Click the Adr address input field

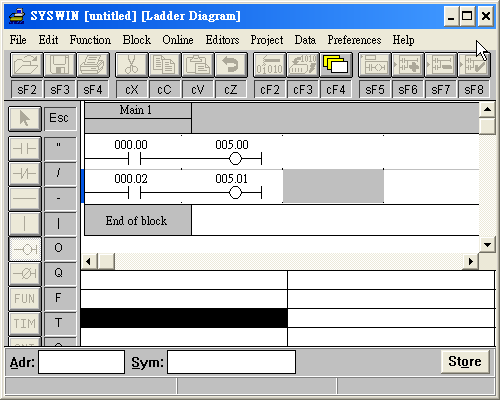click(x=81, y=362)
